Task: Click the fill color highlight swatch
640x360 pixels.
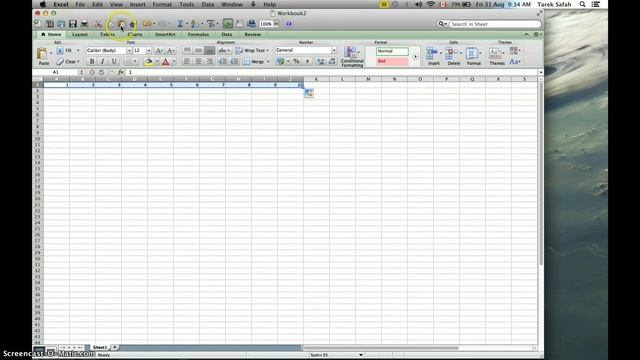Action: [x=149, y=62]
